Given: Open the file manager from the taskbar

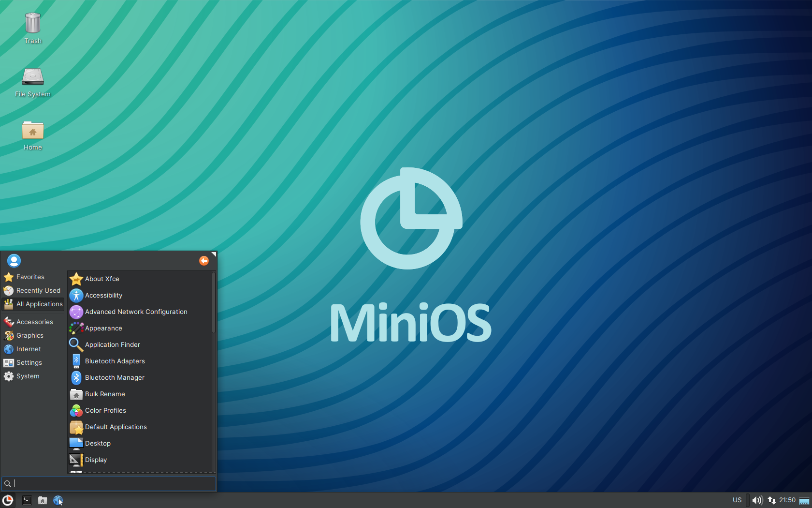Looking at the screenshot, I should (43, 500).
